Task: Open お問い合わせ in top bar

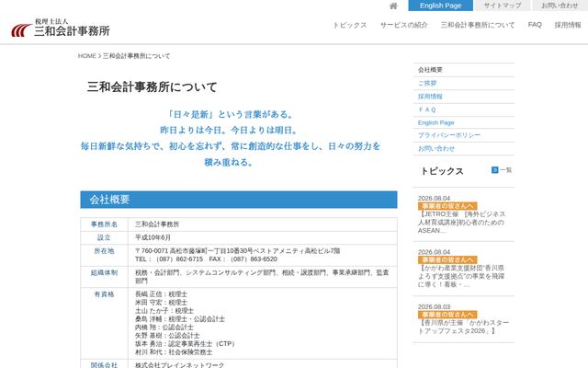Action: [560, 6]
